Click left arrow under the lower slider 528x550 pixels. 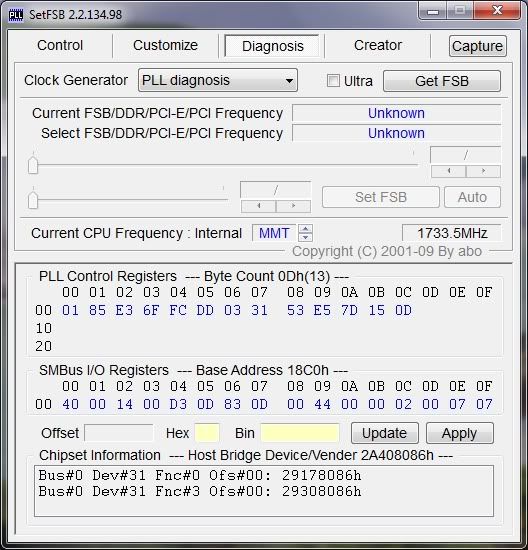click(x=259, y=206)
